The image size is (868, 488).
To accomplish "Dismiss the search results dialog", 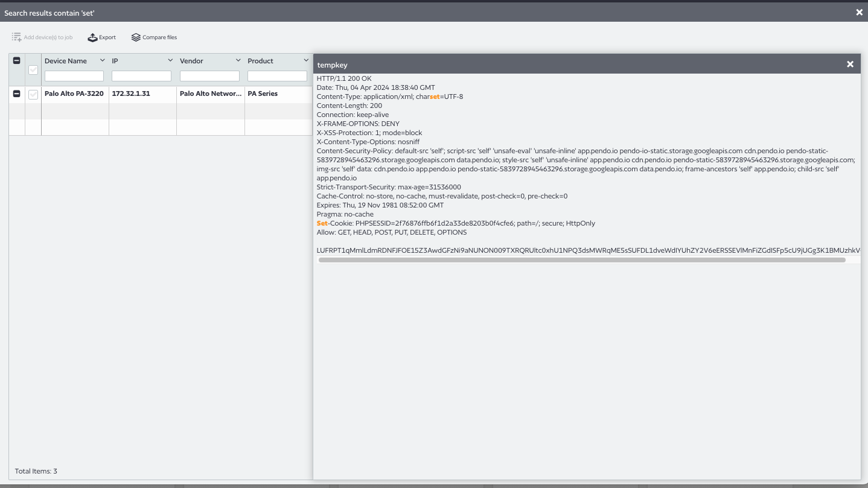I will click(x=860, y=12).
